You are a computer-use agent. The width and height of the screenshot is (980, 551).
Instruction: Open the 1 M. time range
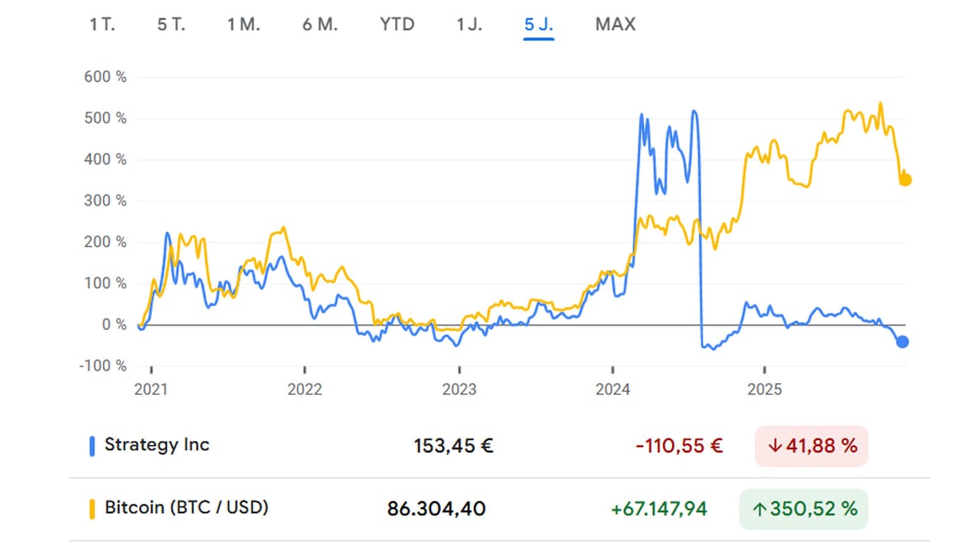pyautogui.click(x=243, y=24)
